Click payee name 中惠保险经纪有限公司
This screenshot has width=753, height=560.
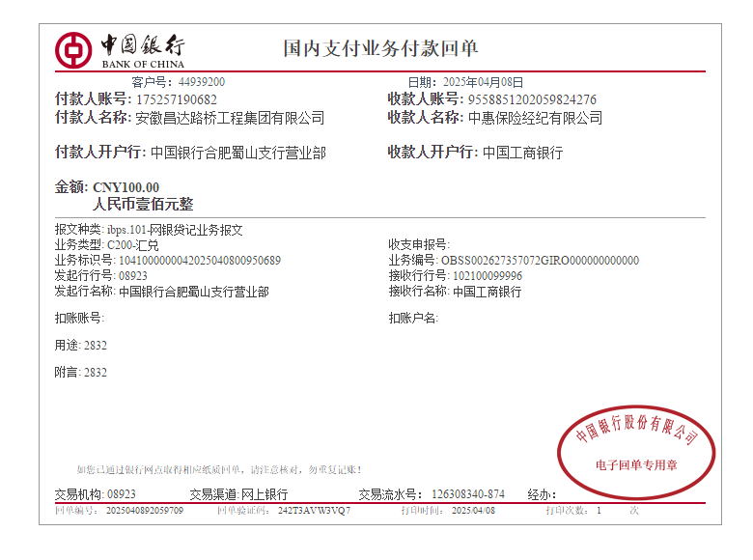[535, 118]
